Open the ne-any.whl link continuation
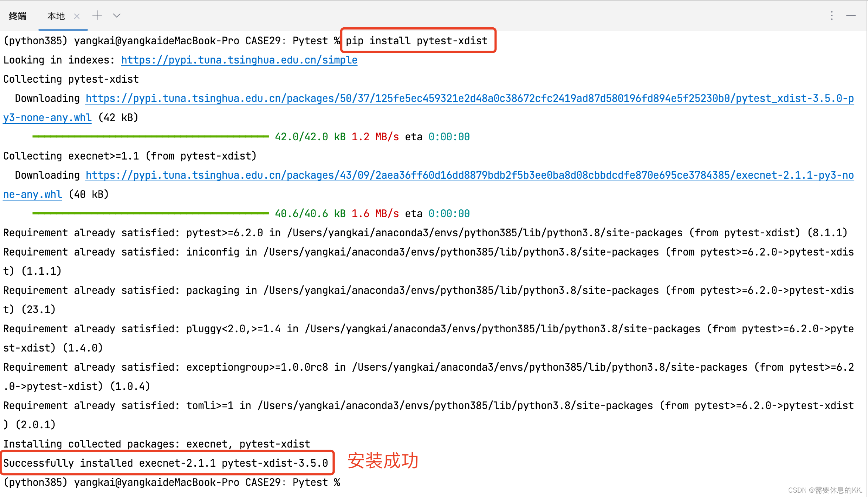Viewport: 868px width, 497px height. point(33,194)
